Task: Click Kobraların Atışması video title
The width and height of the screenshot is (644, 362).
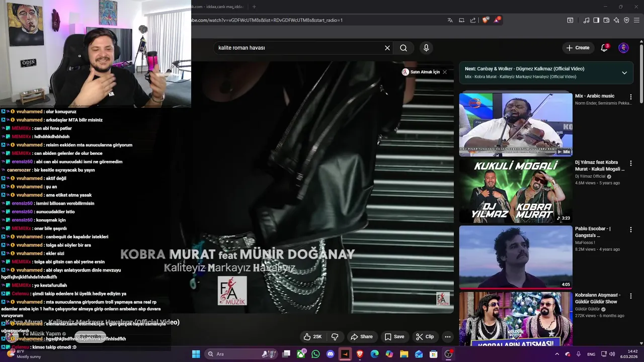Action: coord(598,298)
